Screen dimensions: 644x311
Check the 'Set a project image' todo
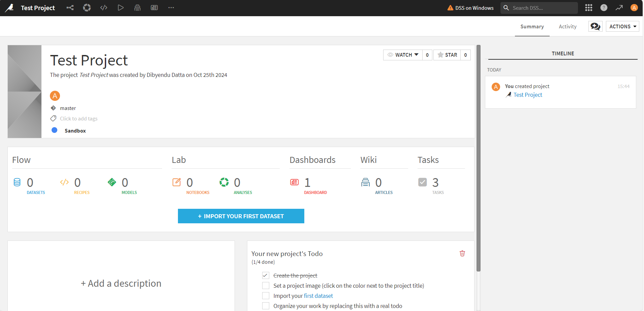point(266,286)
